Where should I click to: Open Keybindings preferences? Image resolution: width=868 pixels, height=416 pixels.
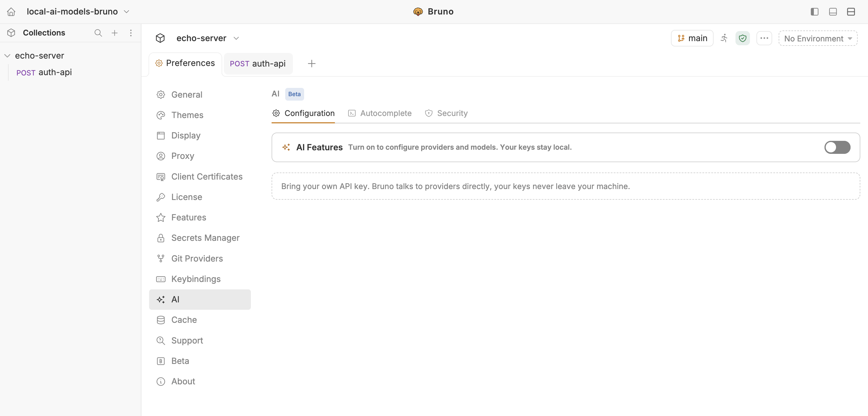tap(200, 279)
